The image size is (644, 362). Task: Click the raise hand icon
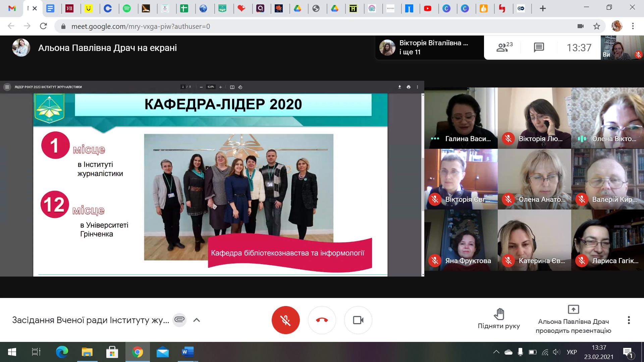[x=499, y=314]
